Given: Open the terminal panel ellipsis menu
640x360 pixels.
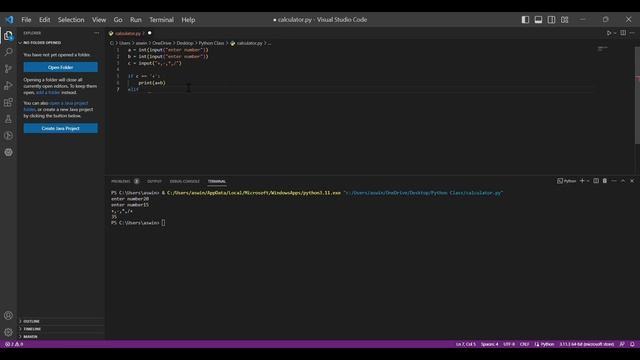Looking at the screenshot, I should (x=614, y=181).
